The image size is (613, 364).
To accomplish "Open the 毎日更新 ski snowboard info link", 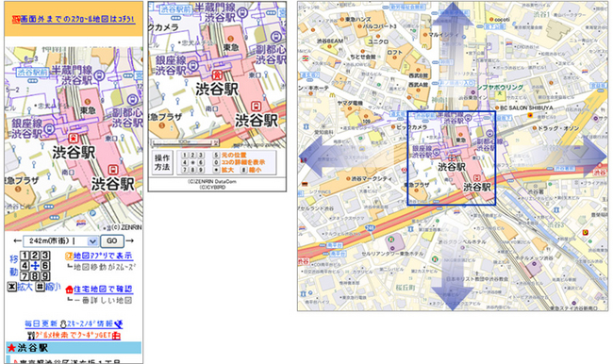I will pyautogui.click(x=74, y=323).
